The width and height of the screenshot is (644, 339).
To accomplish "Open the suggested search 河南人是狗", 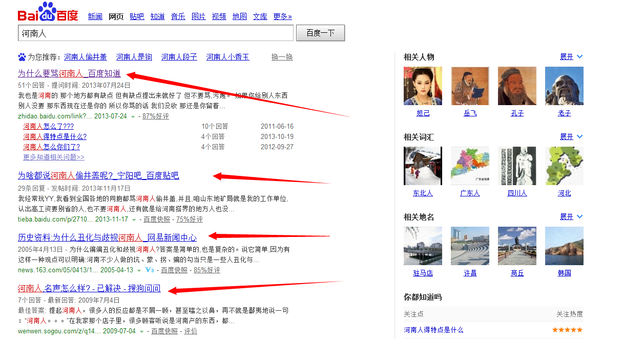I will pyautogui.click(x=134, y=57).
